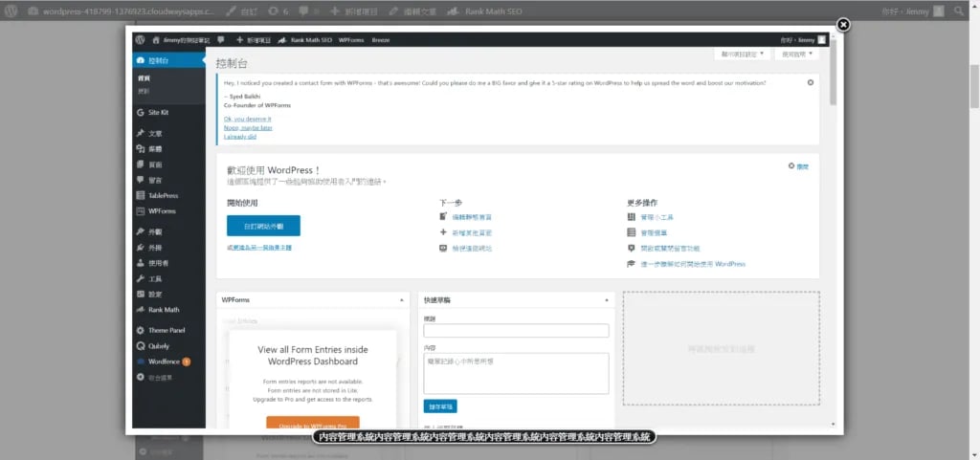
Task: Click the Media icon in sidebar
Action: click(x=141, y=148)
